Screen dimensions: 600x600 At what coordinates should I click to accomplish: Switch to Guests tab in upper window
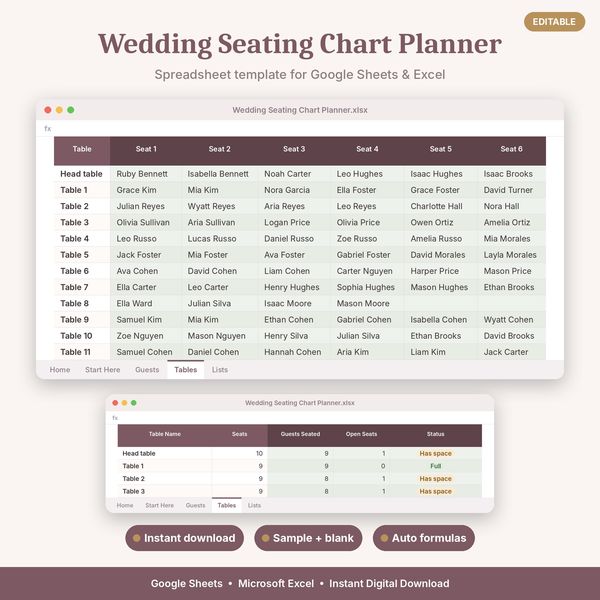147,370
